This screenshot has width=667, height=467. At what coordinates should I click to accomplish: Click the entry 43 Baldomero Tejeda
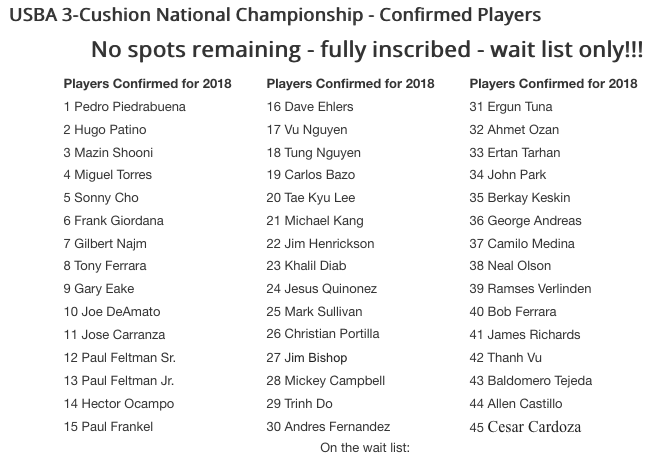pos(530,381)
